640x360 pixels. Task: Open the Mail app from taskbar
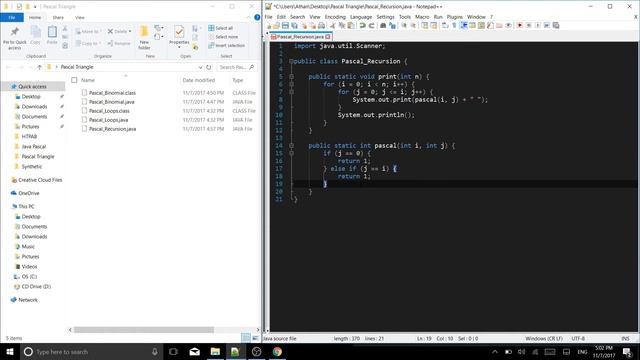pyautogui.click(x=195, y=351)
